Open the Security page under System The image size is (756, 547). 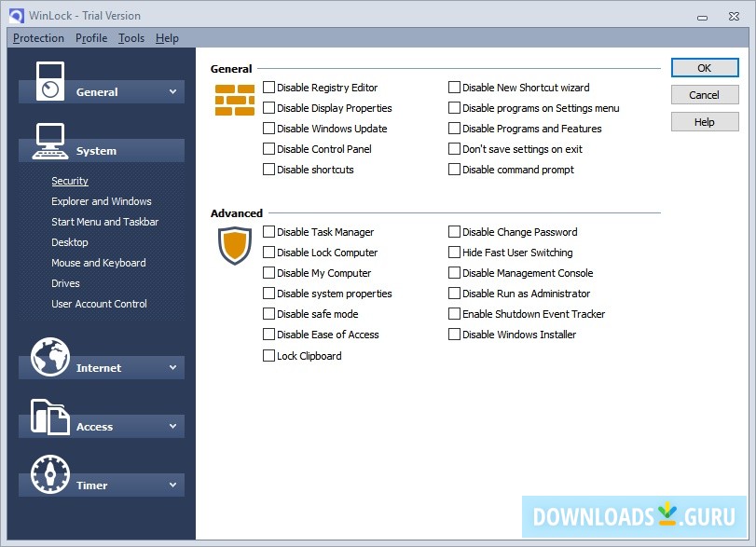tap(69, 180)
